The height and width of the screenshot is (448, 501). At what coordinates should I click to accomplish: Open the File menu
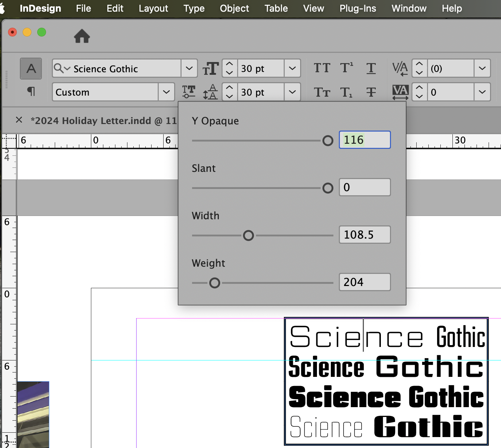pyautogui.click(x=84, y=8)
